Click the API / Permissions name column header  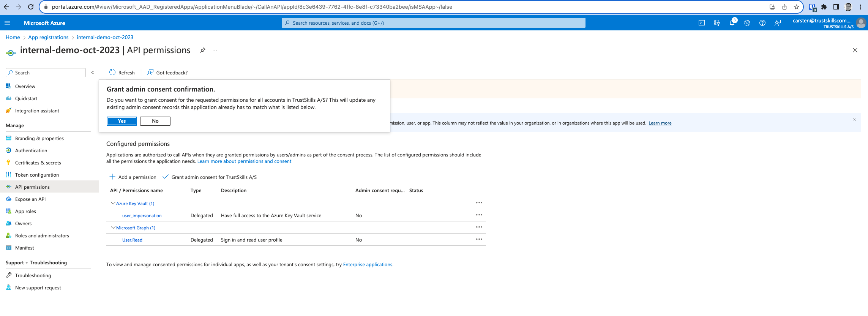pyautogui.click(x=136, y=191)
